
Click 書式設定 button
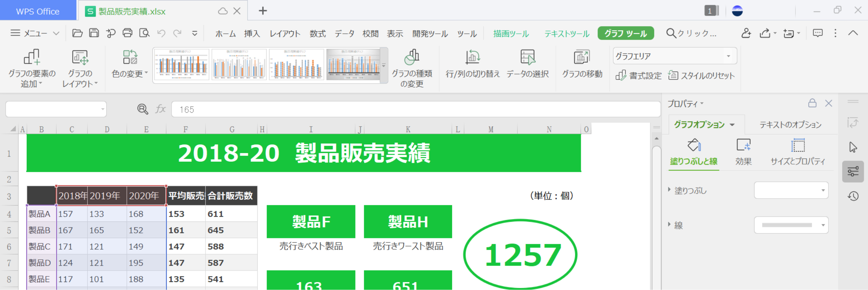(639, 75)
